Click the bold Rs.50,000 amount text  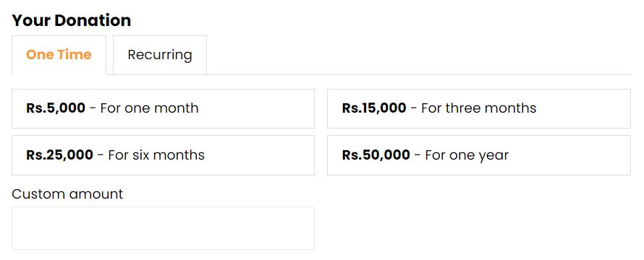376,155
